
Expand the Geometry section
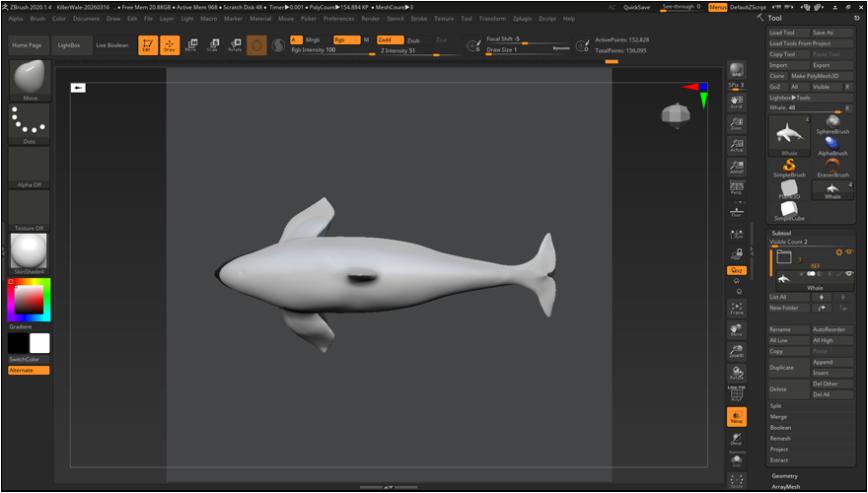point(784,475)
